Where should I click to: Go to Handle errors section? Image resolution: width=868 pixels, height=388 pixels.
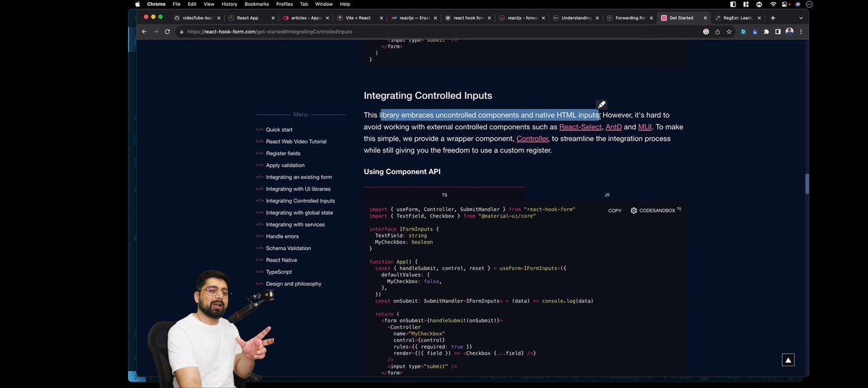click(x=282, y=236)
